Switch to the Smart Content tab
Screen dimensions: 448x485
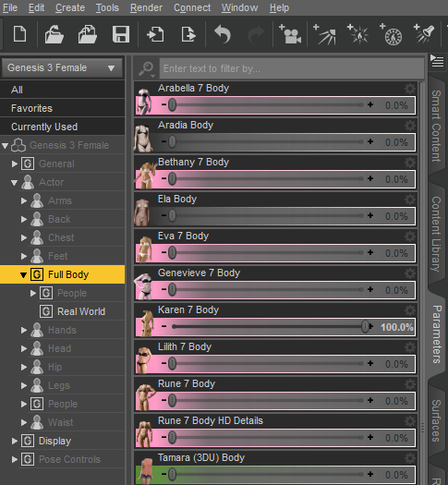point(436,127)
